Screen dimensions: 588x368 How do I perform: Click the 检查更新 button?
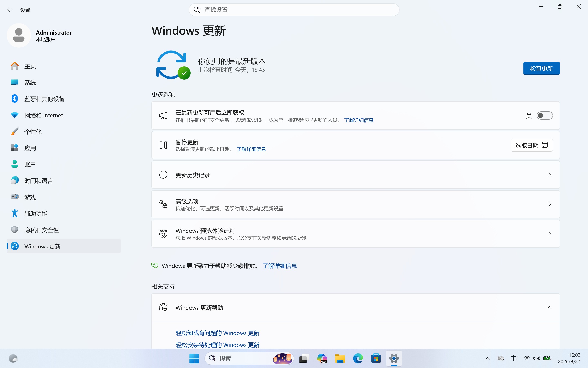pos(541,68)
